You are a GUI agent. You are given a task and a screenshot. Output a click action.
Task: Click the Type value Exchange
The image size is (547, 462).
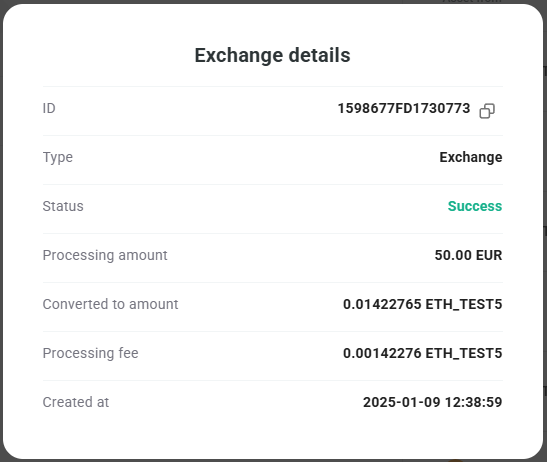tap(471, 157)
